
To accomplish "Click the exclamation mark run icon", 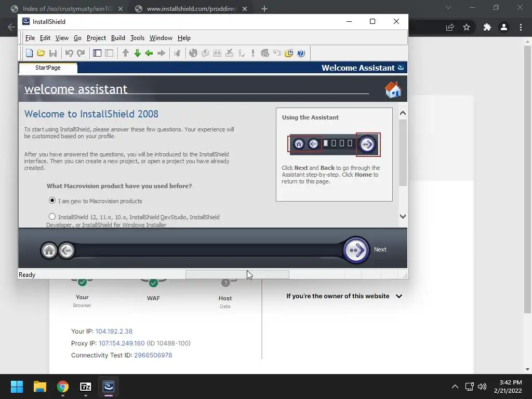I will (x=253, y=54).
